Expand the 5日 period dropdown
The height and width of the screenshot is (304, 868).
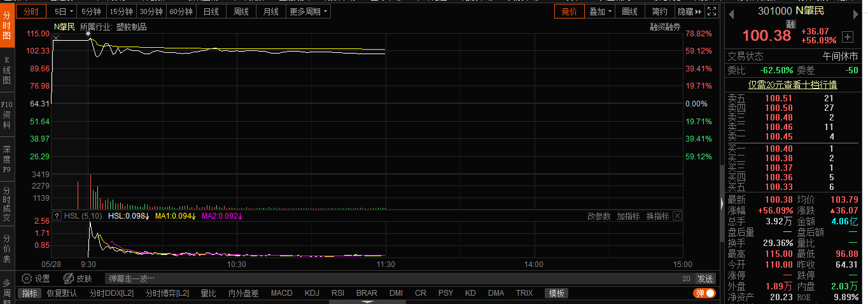64,11
